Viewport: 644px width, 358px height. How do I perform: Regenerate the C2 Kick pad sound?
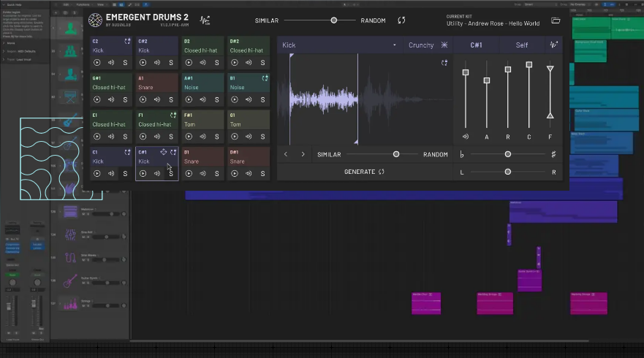127,41
